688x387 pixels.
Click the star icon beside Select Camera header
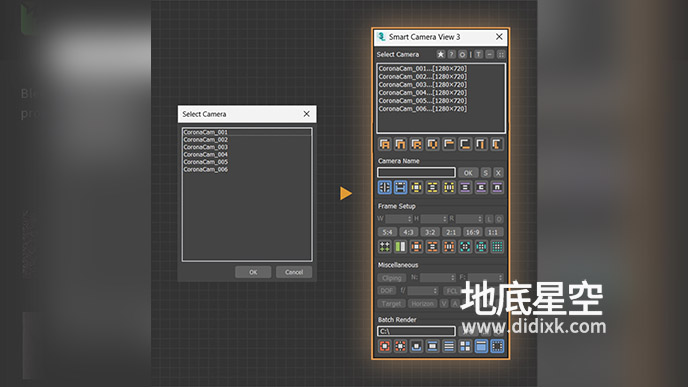coord(441,54)
